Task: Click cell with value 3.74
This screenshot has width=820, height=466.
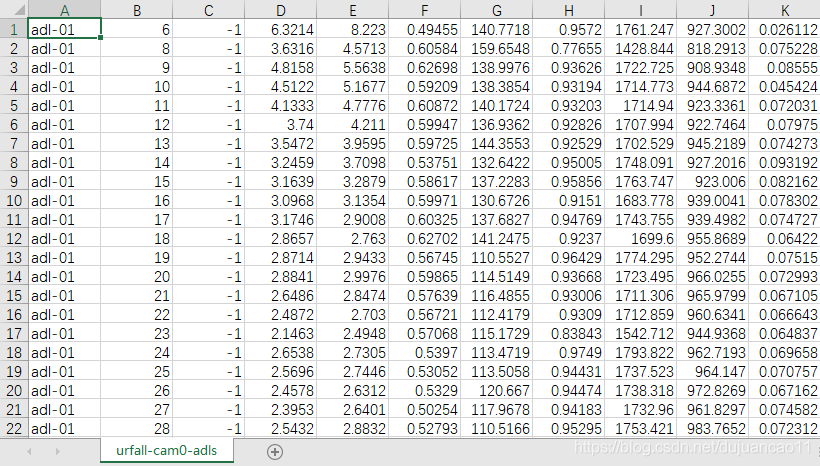Action: (280, 124)
